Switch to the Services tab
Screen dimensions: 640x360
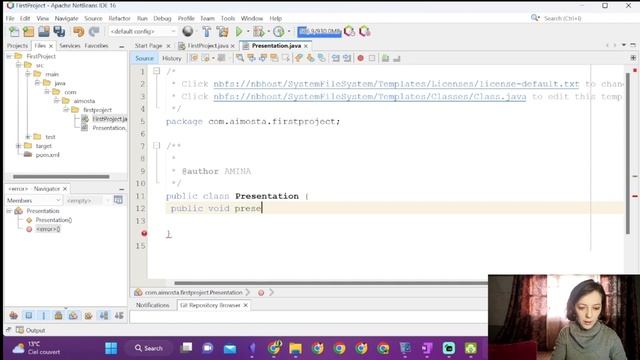tap(70, 46)
